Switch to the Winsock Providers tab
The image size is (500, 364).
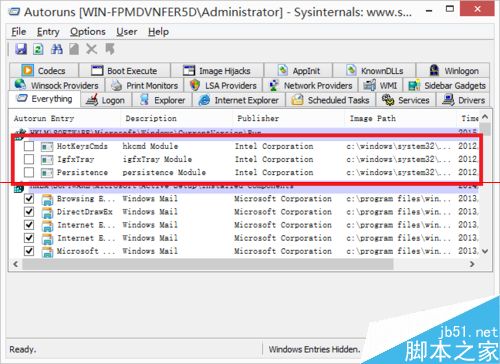click(57, 85)
